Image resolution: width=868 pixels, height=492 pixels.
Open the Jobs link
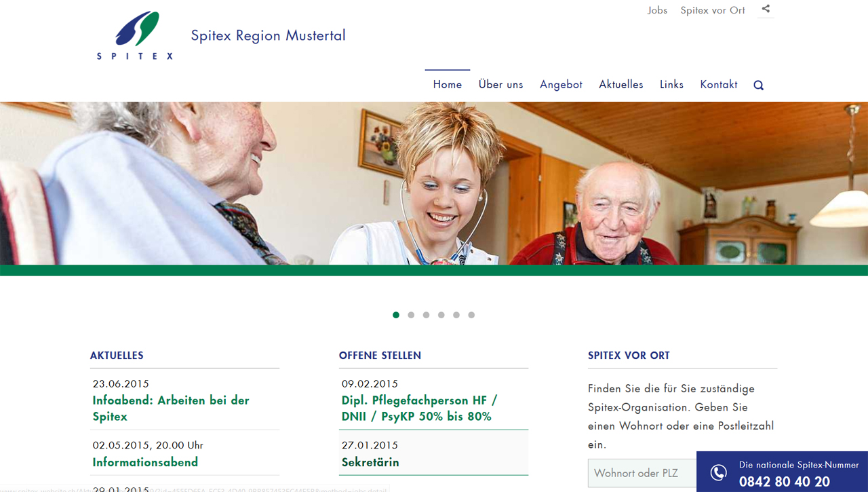(x=657, y=10)
